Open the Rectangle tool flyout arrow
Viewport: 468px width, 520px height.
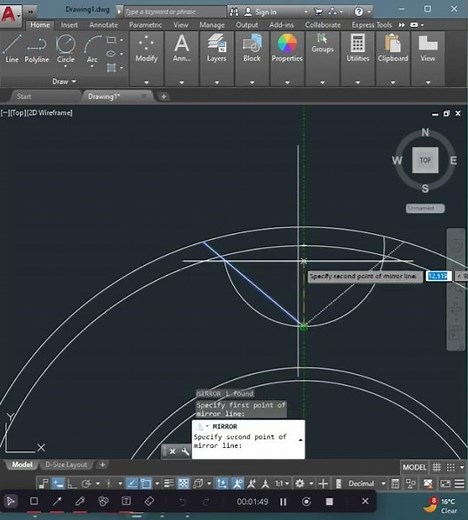121,40
